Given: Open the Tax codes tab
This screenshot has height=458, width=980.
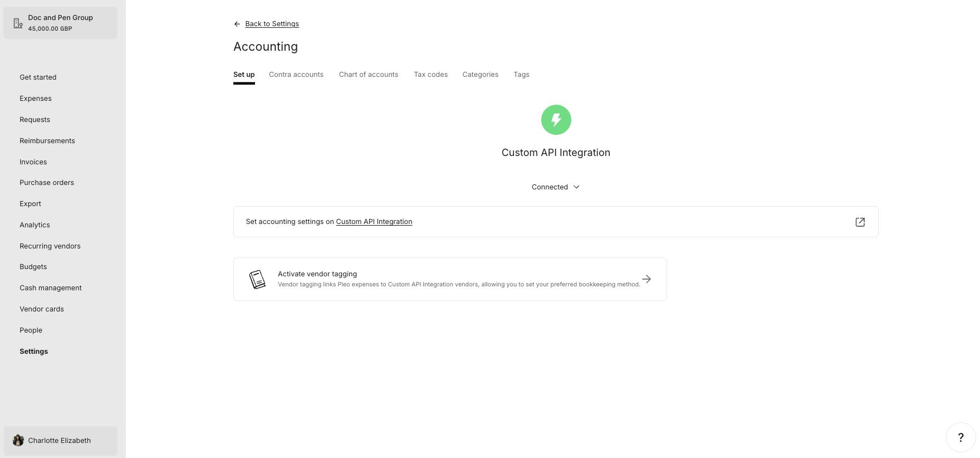Looking at the screenshot, I should point(430,75).
